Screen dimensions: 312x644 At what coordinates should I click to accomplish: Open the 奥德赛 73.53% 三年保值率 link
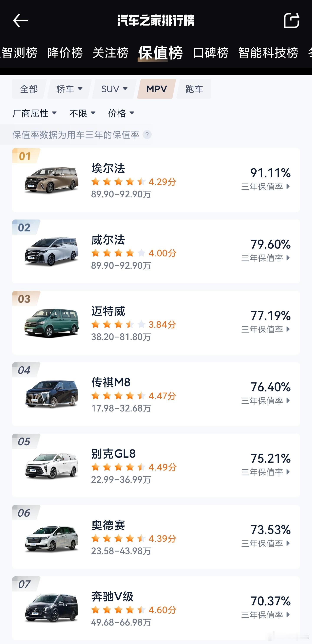pyautogui.click(x=266, y=536)
